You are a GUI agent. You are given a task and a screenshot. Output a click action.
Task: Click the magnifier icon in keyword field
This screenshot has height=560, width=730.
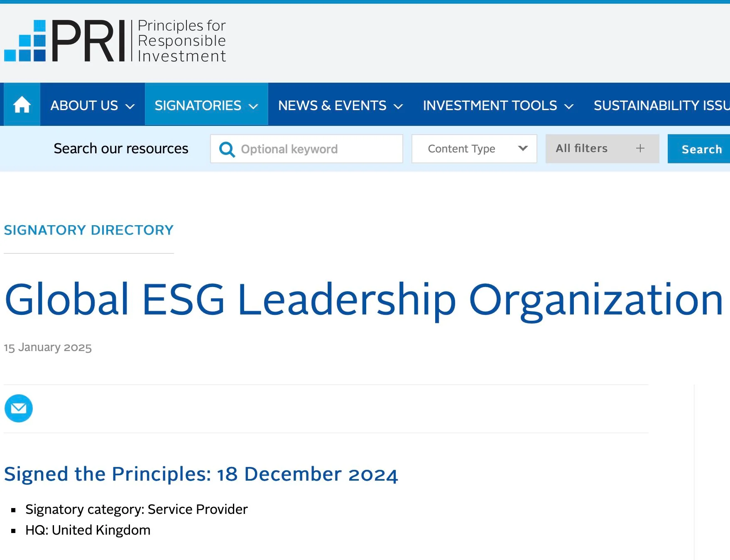pos(227,149)
